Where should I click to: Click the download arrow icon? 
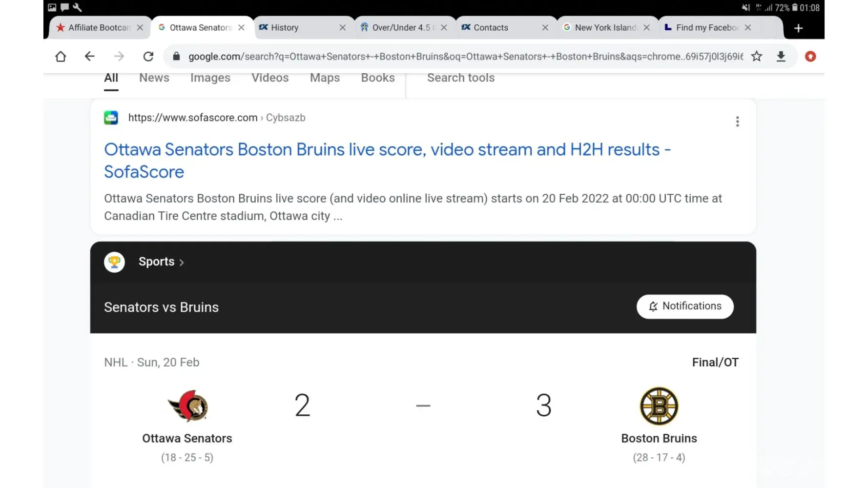click(x=781, y=57)
